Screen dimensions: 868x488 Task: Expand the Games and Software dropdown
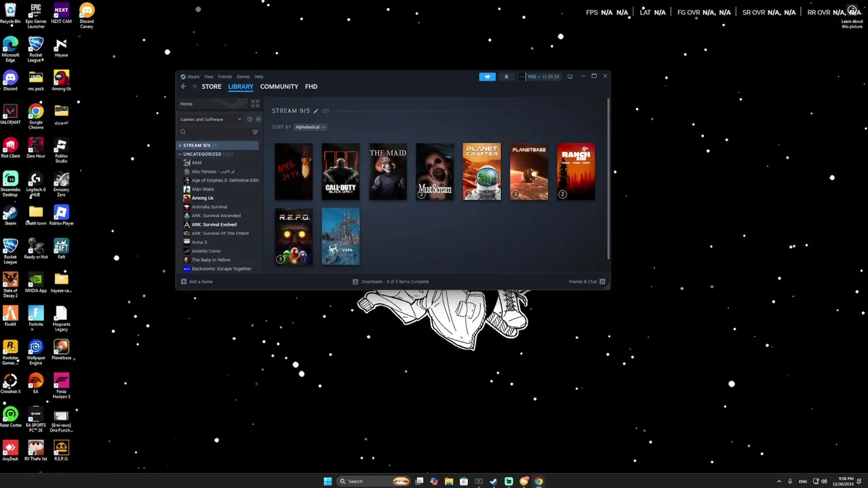click(211, 119)
